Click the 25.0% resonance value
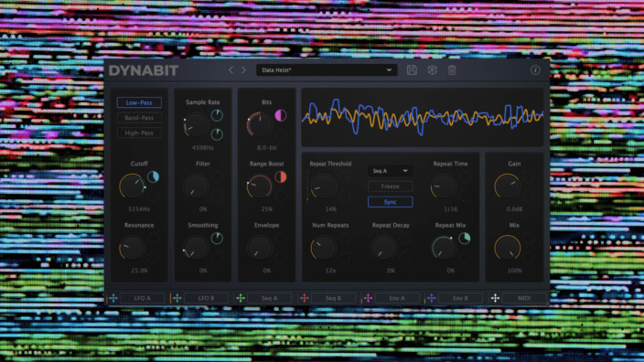644x362 pixels. point(139,271)
